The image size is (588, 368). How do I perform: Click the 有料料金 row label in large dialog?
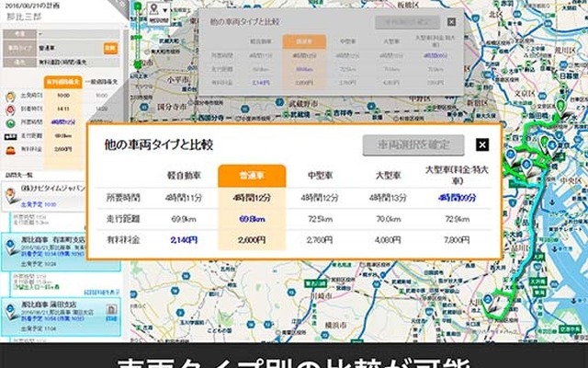[123, 240]
